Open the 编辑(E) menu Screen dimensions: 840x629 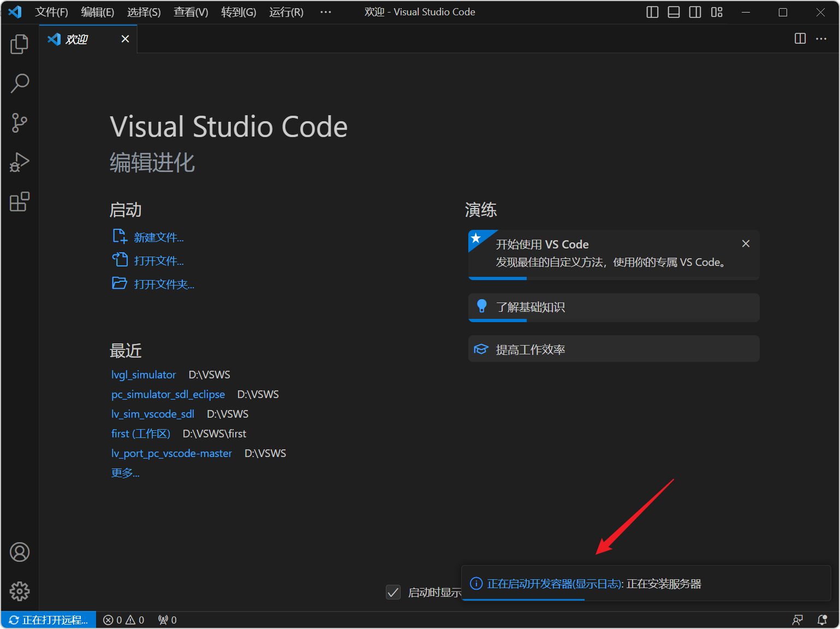[x=98, y=12]
